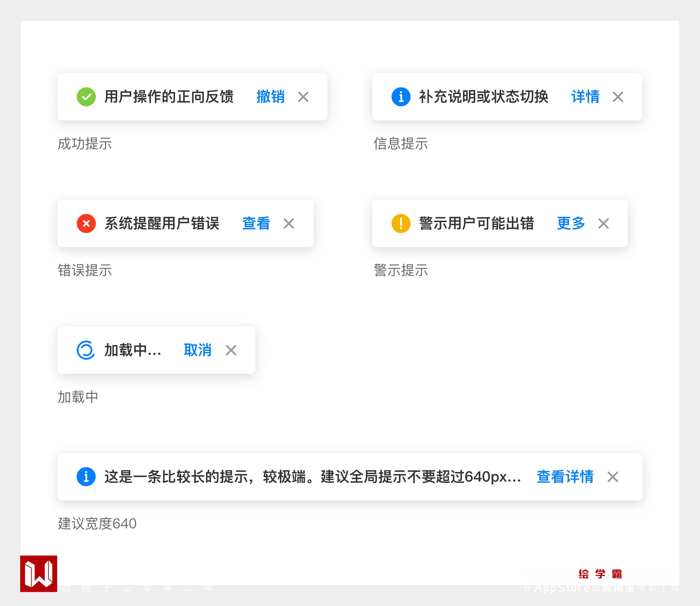Screen dimensions: 700x606
Task: Click the blue loading spinner icon
Action: coord(86,350)
